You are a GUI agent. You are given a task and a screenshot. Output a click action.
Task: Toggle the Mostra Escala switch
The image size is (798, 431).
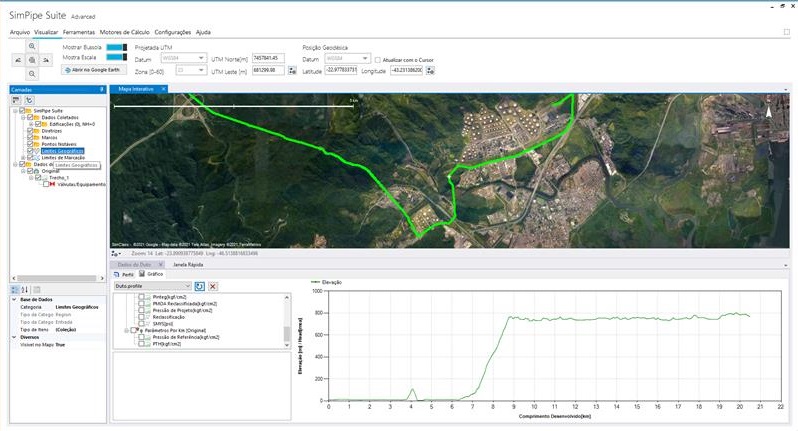pos(117,58)
